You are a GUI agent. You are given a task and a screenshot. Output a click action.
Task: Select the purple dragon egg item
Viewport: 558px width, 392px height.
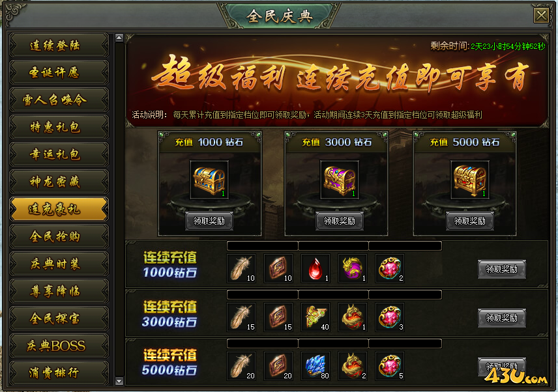[x=353, y=268]
